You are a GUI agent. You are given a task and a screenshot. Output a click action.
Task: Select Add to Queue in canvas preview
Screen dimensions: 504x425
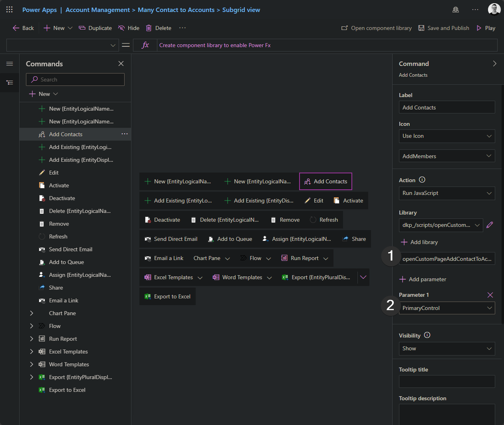230,239
